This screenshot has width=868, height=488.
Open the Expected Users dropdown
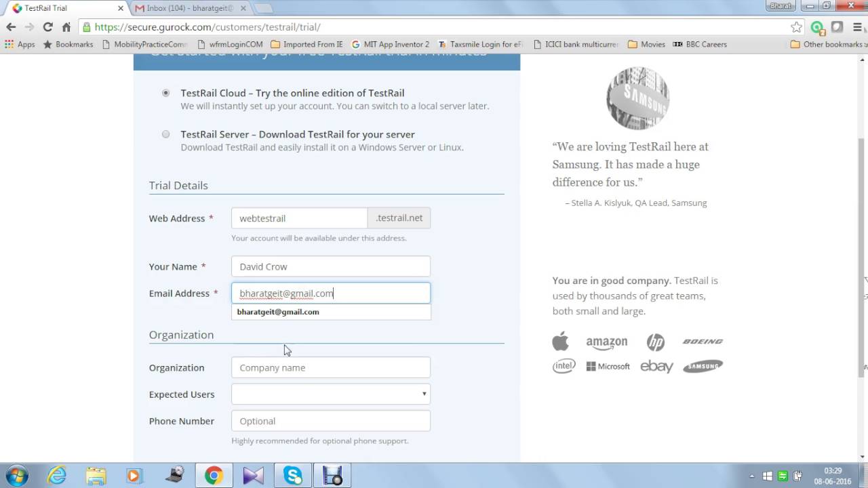(331, 394)
